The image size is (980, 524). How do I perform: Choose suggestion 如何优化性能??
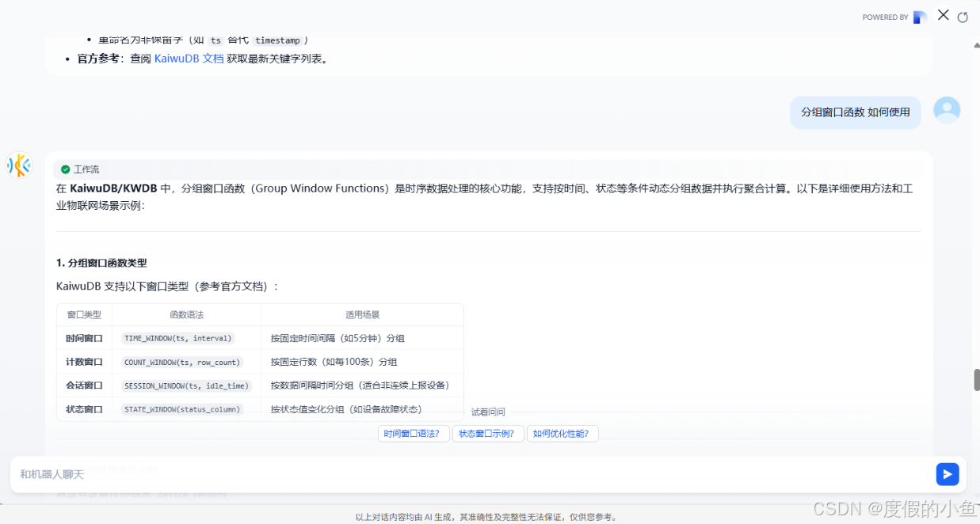(562, 434)
